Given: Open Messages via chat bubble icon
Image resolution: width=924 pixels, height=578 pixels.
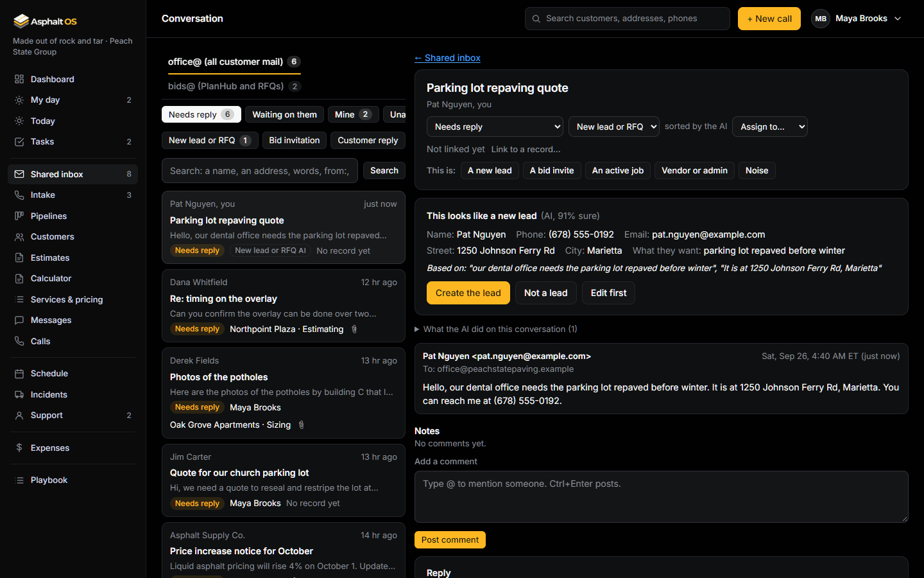Looking at the screenshot, I should click(x=19, y=320).
